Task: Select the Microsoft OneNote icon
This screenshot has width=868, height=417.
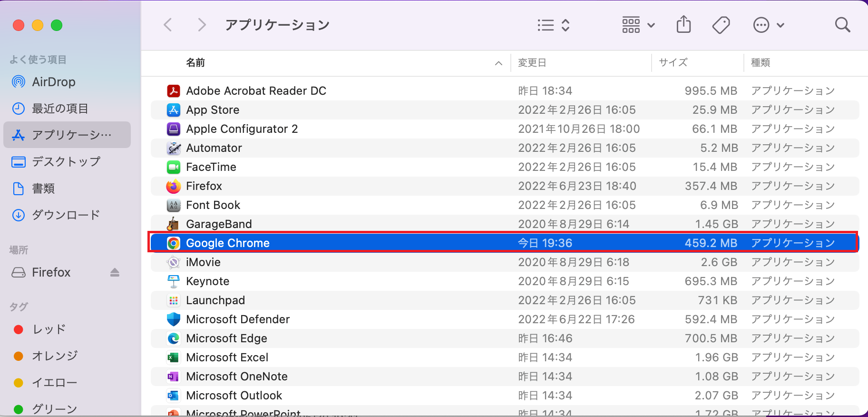Action: (174, 377)
